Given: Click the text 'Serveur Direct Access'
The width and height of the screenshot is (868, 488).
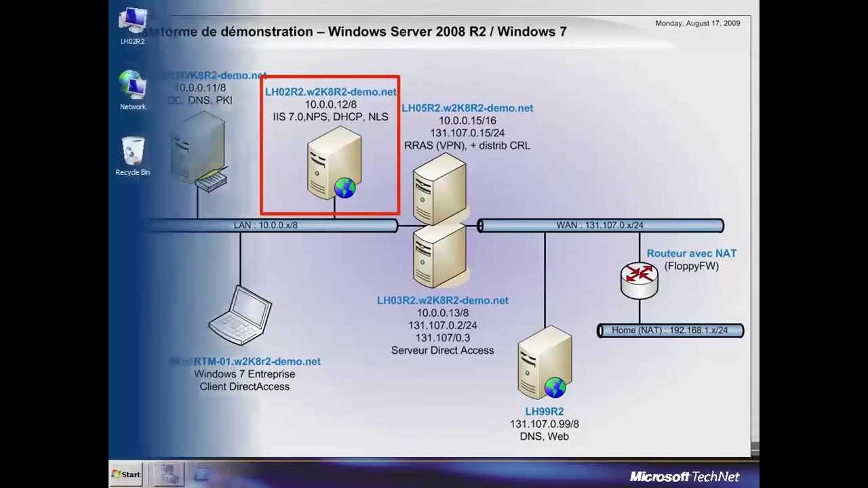Looking at the screenshot, I should tap(443, 350).
